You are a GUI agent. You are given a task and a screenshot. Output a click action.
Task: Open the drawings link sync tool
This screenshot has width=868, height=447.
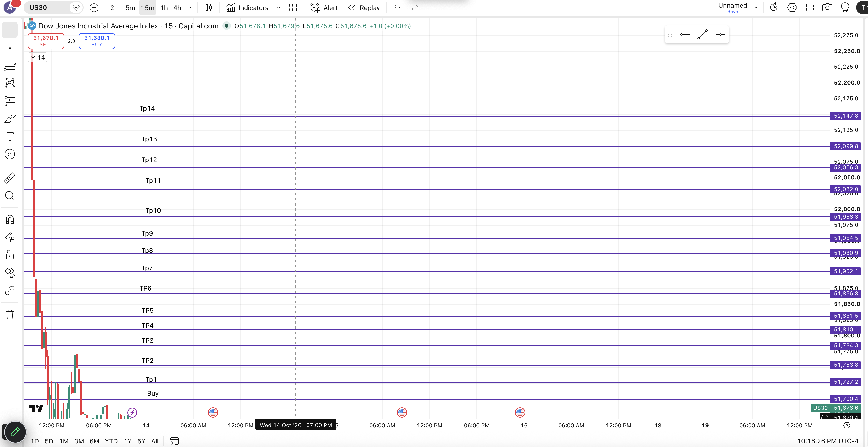coord(10,290)
